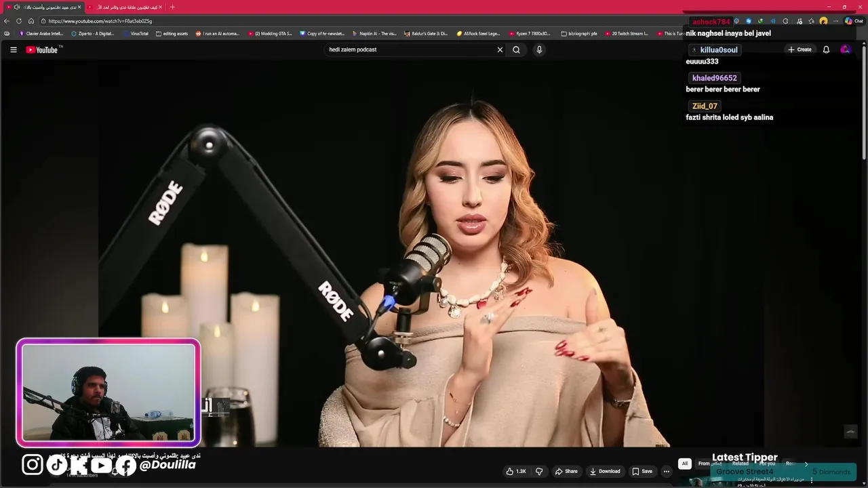Open '(2) Modding GTA S...' bookmark

coord(270,33)
